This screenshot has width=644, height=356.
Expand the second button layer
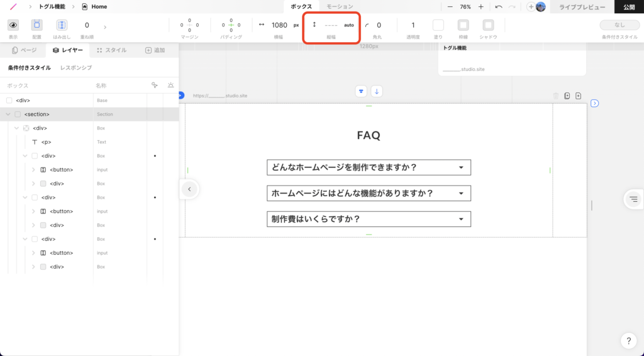click(34, 211)
